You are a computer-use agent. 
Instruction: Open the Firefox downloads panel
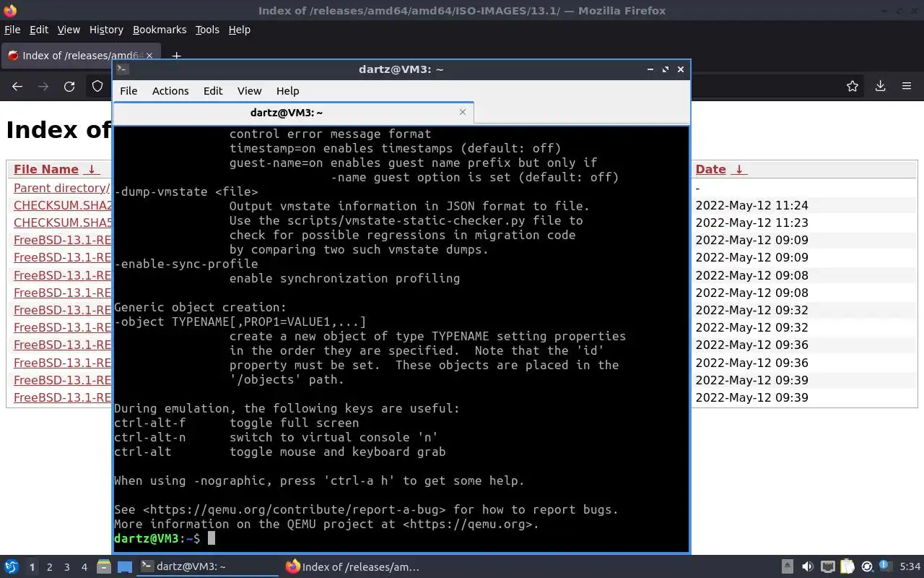880,86
